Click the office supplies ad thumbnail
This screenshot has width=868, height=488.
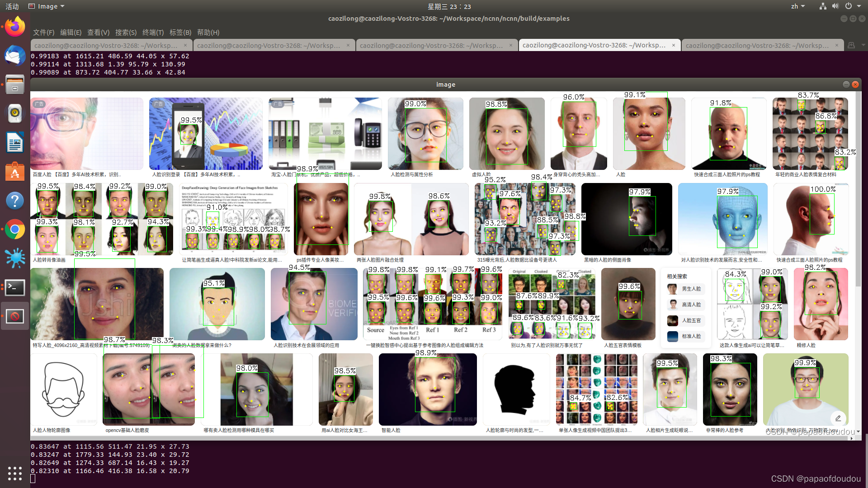(325, 134)
